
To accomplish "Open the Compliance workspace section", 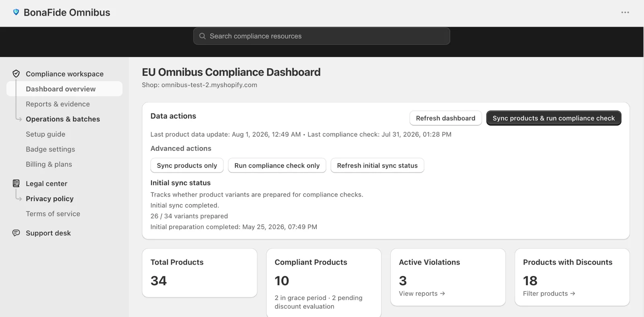I will [x=64, y=74].
